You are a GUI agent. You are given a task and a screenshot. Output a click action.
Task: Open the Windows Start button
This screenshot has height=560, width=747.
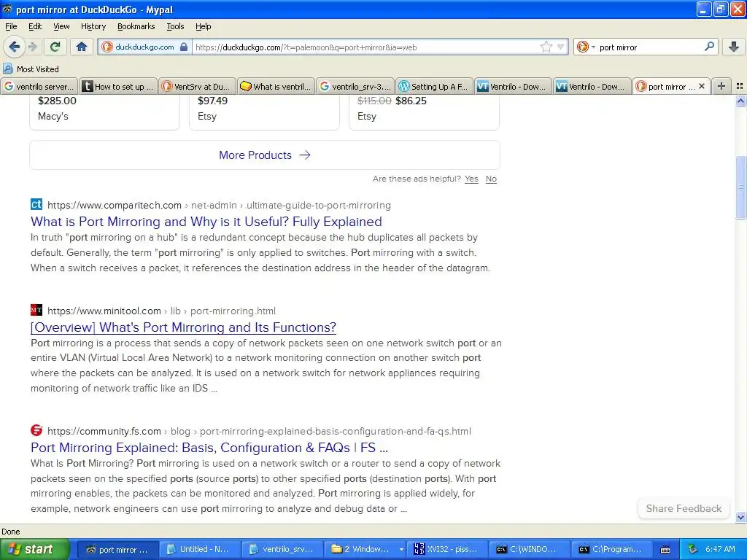pyautogui.click(x=34, y=549)
